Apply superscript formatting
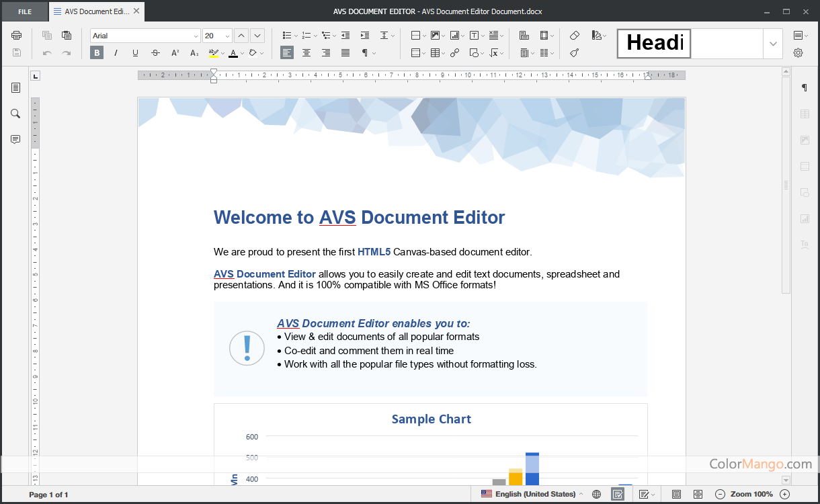The height and width of the screenshot is (504, 820). 175,52
